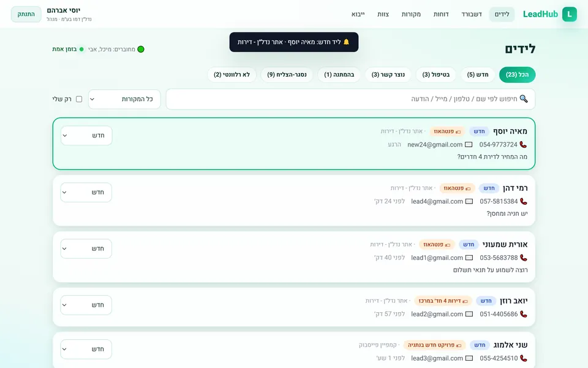Click email envelope icon for lead2@gmail.com
The image size is (588, 368).
coord(469,314)
